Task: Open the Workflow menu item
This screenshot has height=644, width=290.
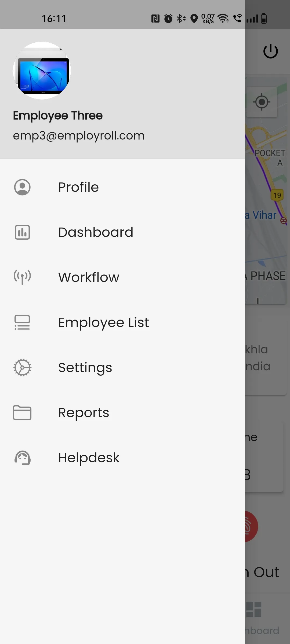Action: pos(122,277)
